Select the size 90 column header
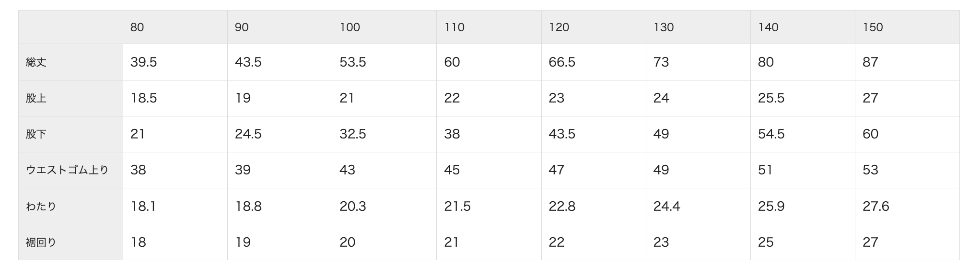980x276 pixels. coord(242,27)
